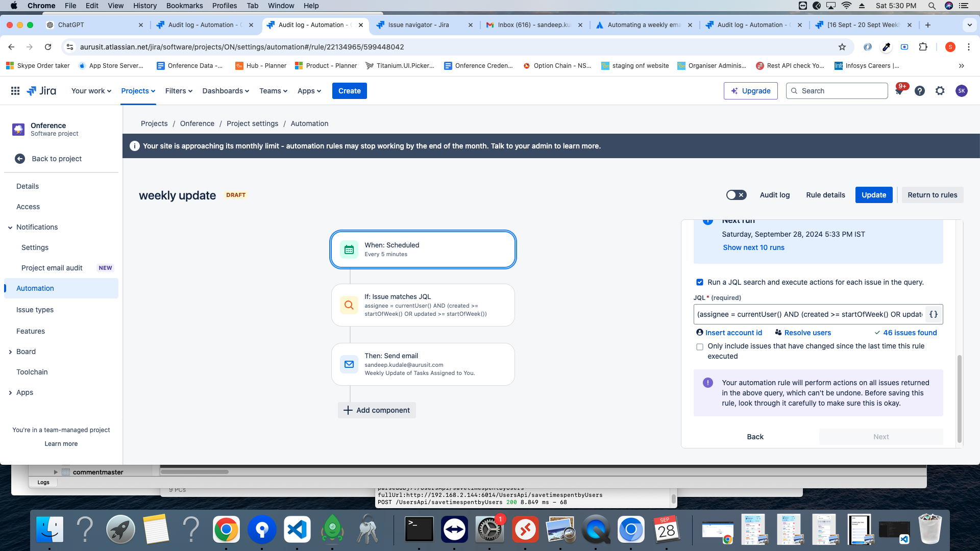980x551 pixels.
Task: Click the {} smart values icon
Action: [x=933, y=314]
